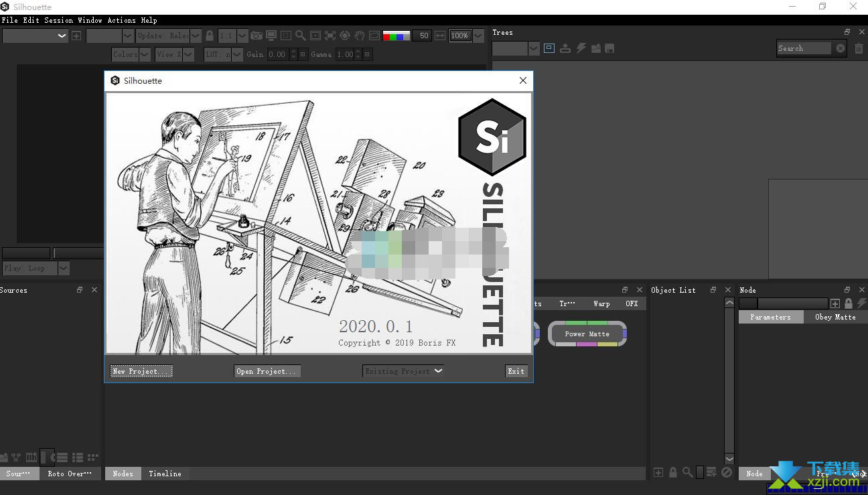Click the Object List scrollbar down arrow
This screenshot has width=868, height=495.
[729, 459]
